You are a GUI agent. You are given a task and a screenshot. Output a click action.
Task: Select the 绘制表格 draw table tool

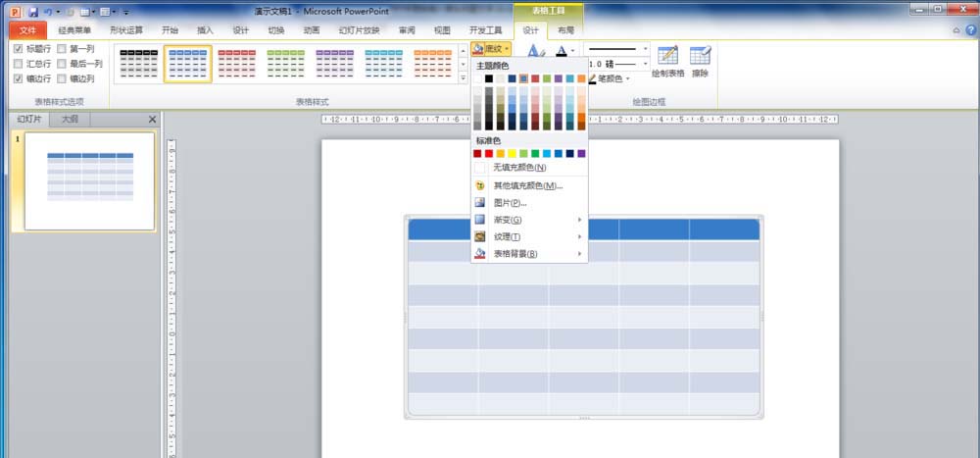pyautogui.click(x=667, y=62)
